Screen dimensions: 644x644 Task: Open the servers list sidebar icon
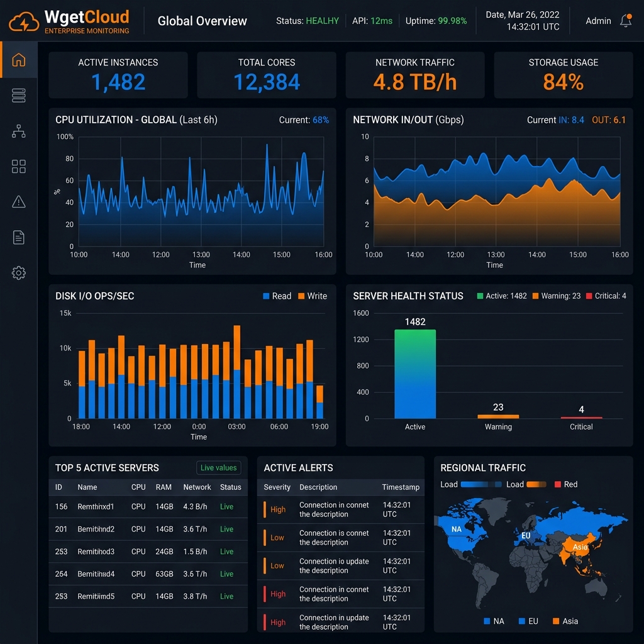click(x=18, y=96)
